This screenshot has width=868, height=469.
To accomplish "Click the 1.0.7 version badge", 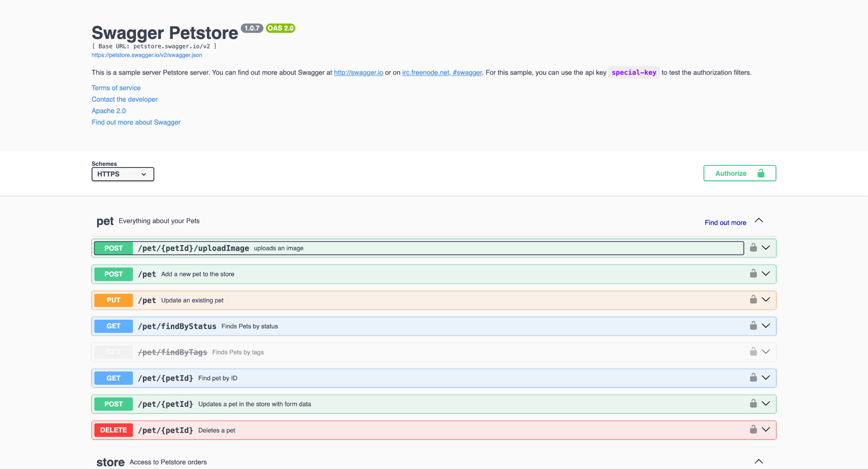I will pos(252,28).
